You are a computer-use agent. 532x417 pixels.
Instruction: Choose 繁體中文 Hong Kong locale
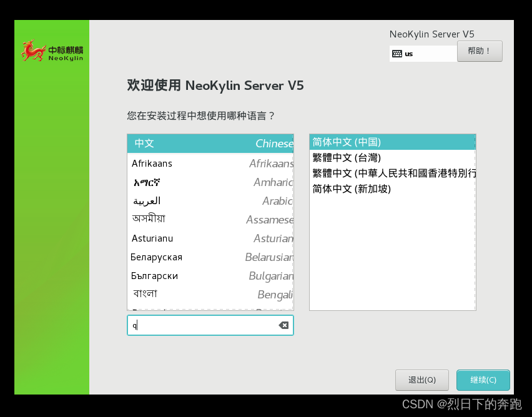pyautogui.click(x=393, y=174)
